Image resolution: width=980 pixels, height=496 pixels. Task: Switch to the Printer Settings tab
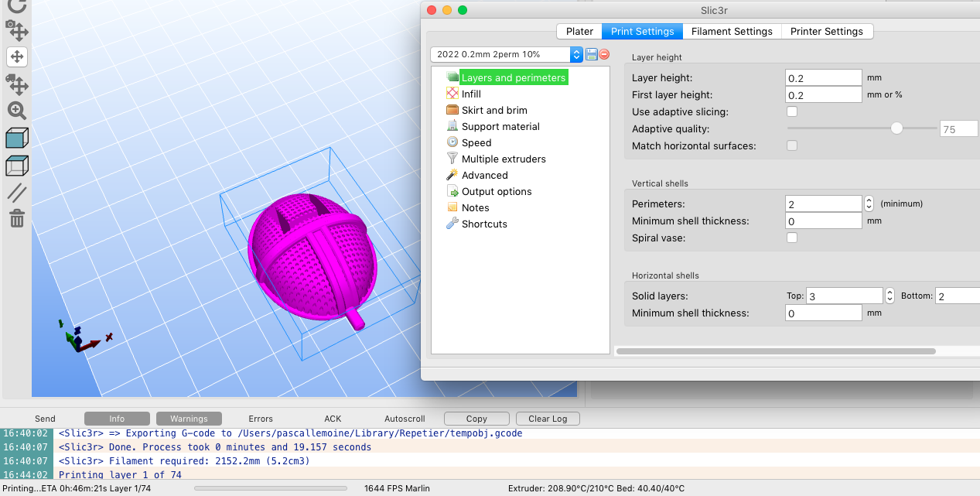[x=827, y=31]
